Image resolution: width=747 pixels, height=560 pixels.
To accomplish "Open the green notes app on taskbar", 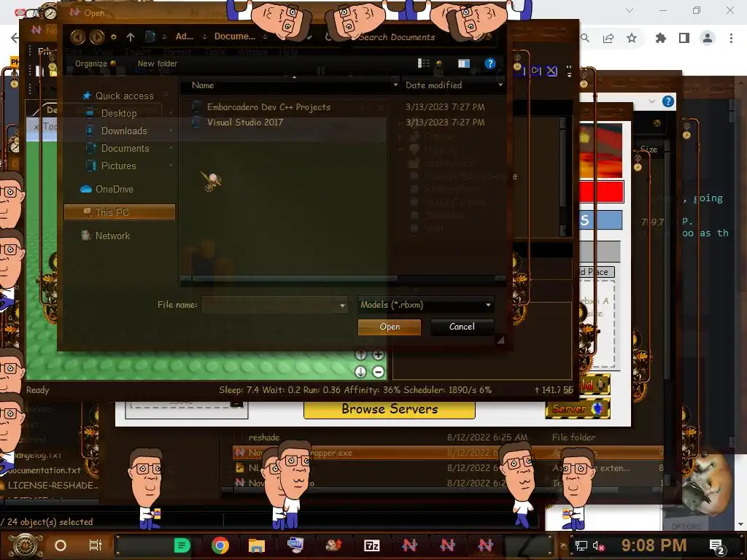I will [182, 545].
